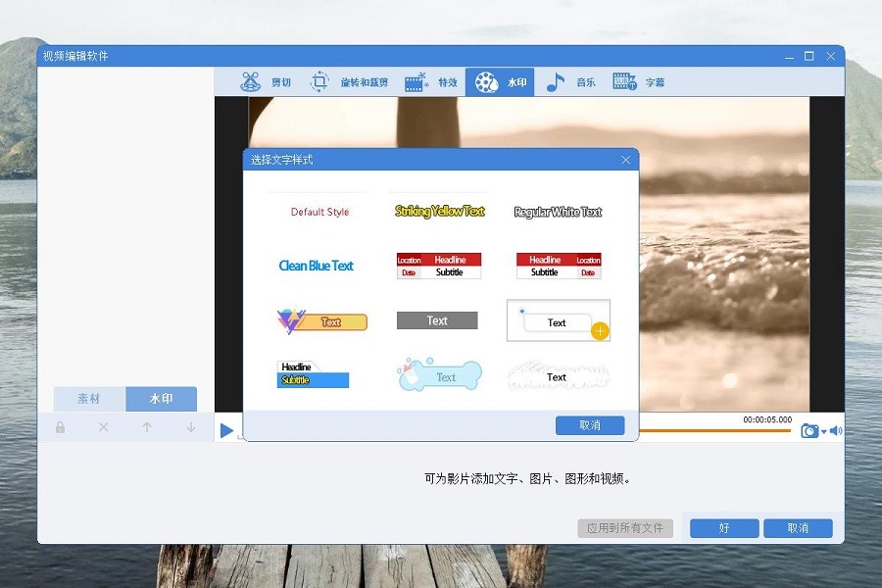The height and width of the screenshot is (588, 882).
Task: Open the 旋转和裁剪 rotate and crop tool
Action: tap(349, 82)
